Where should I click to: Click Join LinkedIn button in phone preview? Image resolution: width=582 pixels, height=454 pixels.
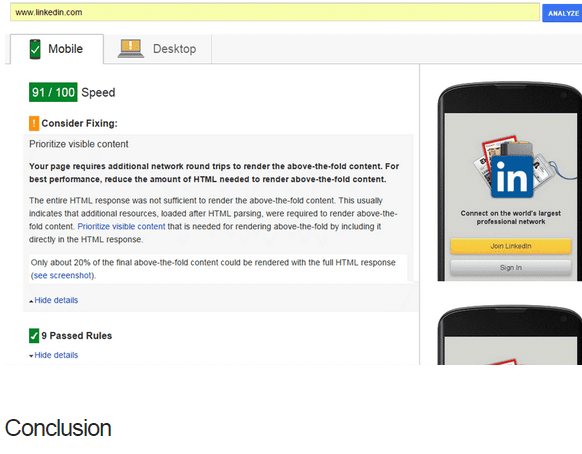[x=511, y=246]
